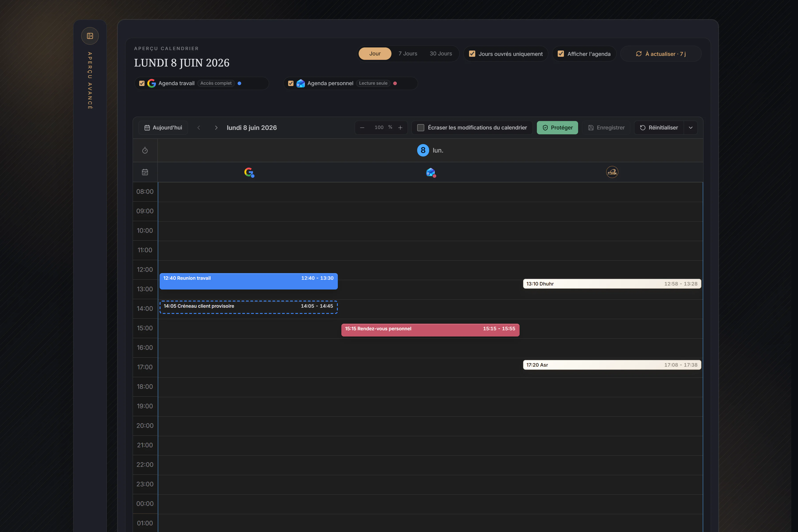
Task: Go to next day arrow
Action: 216,128
